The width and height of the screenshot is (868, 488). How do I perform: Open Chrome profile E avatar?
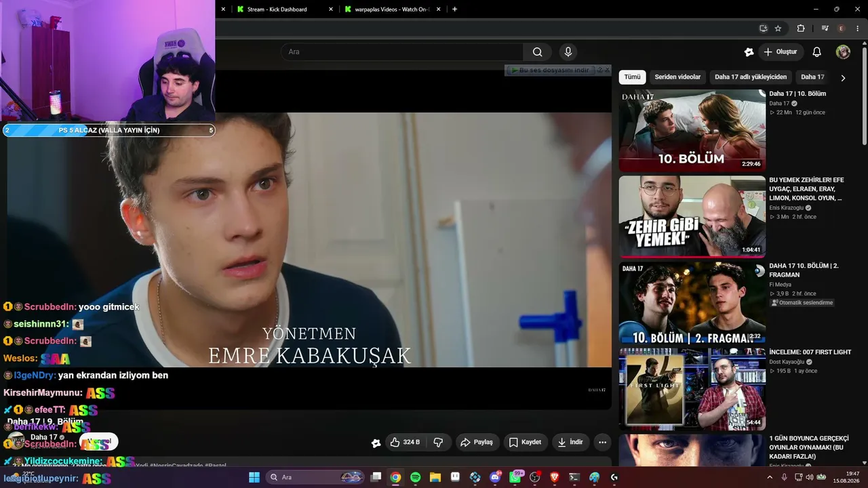point(842,28)
